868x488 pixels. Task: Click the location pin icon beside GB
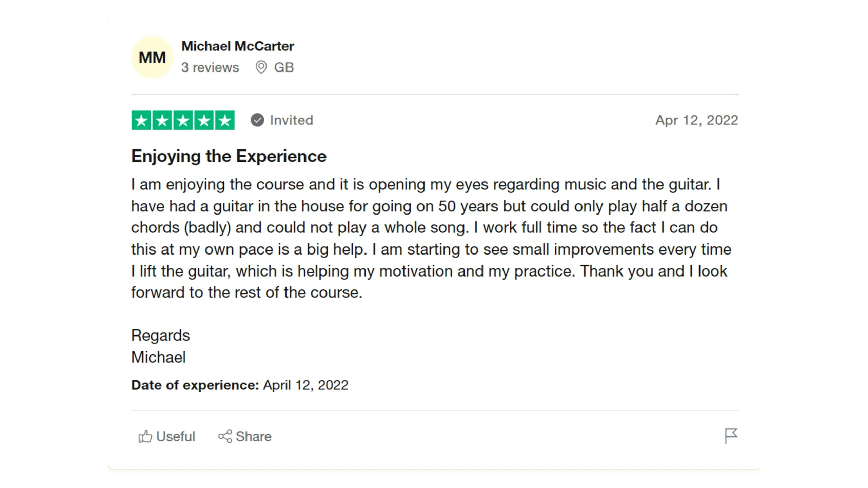[x=261, y=67]
